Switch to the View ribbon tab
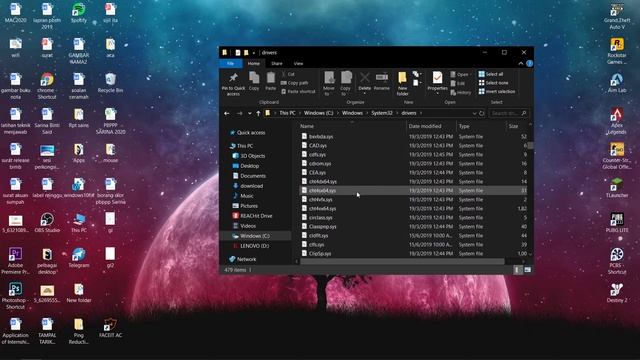The height and width of the screenshot is (360, 640). click(298, 64)
